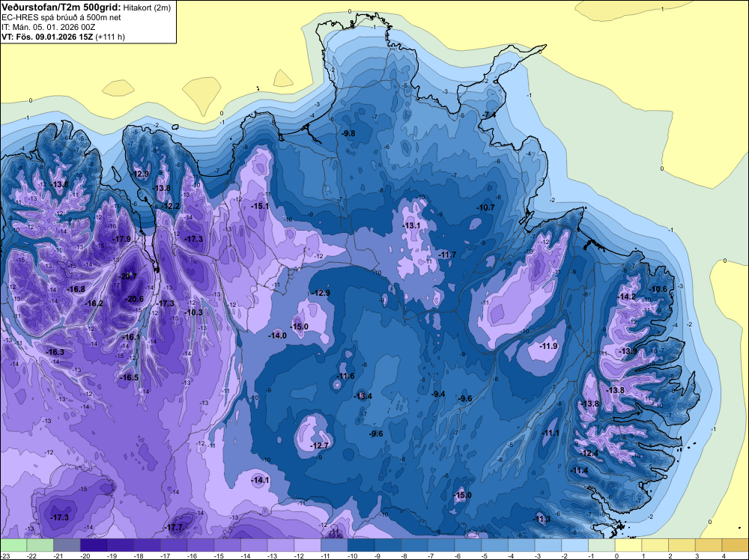This screenshot has height=560, width=749.
Task: Click the legend tick label -23
Action: 6,556
